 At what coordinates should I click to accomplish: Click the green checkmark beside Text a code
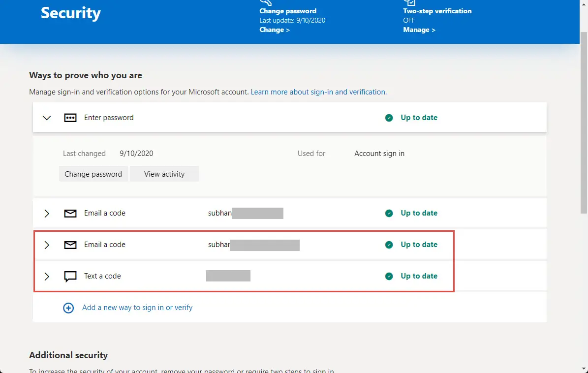click(x=389, y=276)
